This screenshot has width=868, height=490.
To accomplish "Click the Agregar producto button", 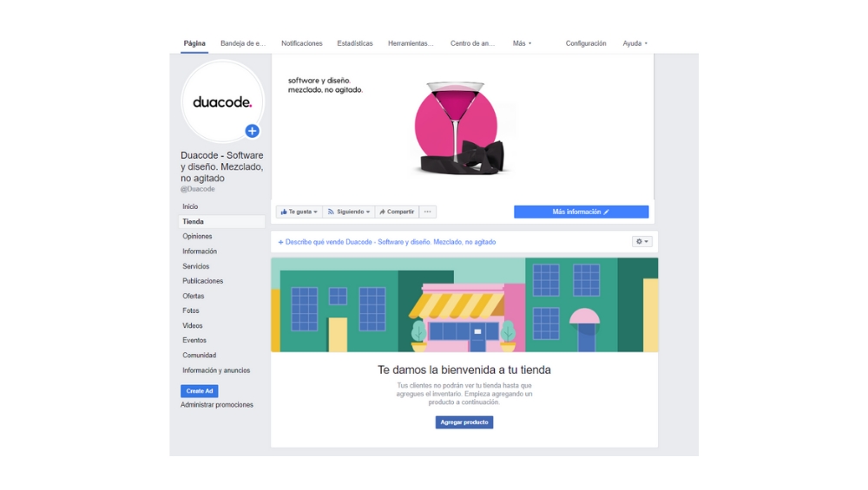I will [x=464, y=422].
